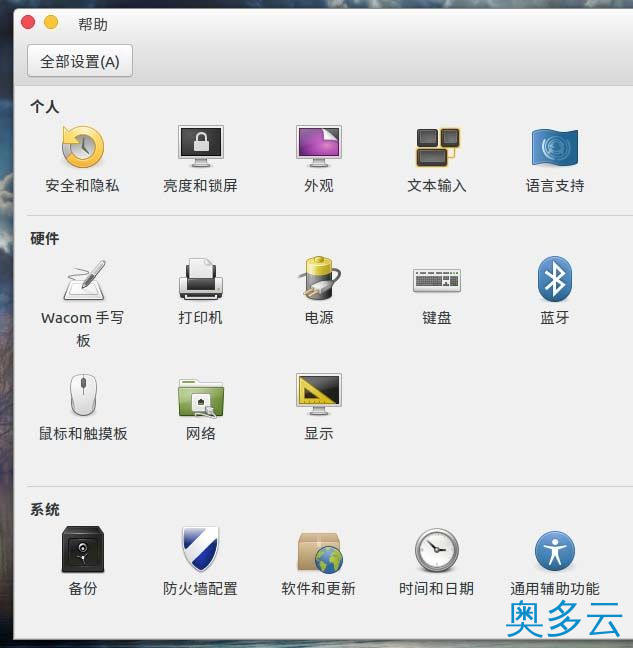Click the 外观 text label
633x648 pixels.
(x=319, y=186)
